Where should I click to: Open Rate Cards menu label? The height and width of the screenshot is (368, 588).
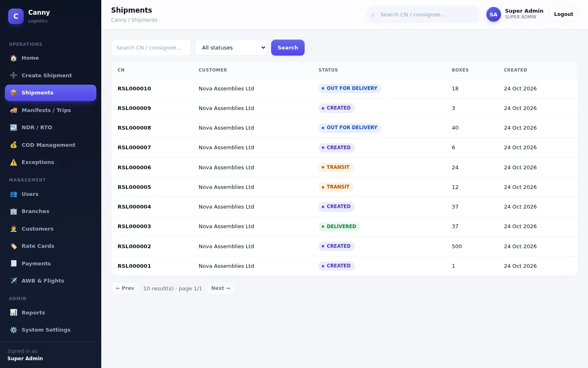pyautogui.click(x=38, y=246)
